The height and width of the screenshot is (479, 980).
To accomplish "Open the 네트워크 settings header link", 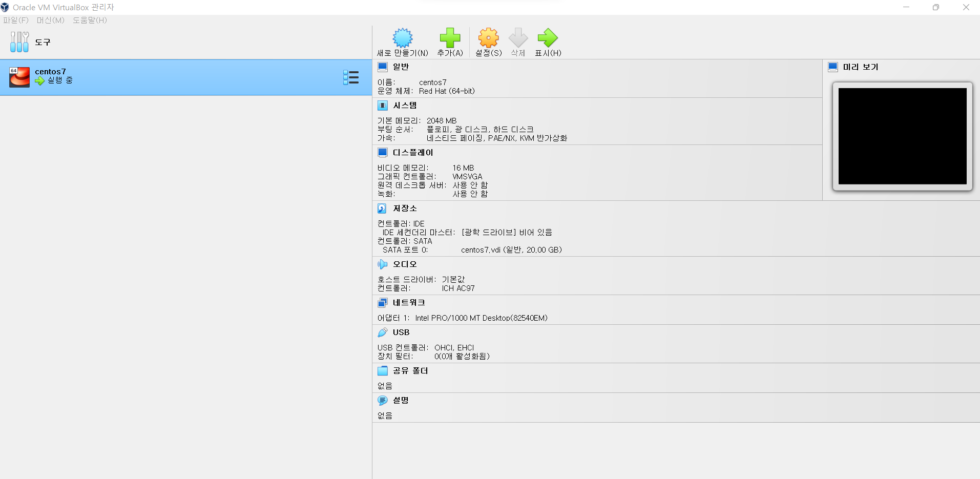I will (409, 302).
